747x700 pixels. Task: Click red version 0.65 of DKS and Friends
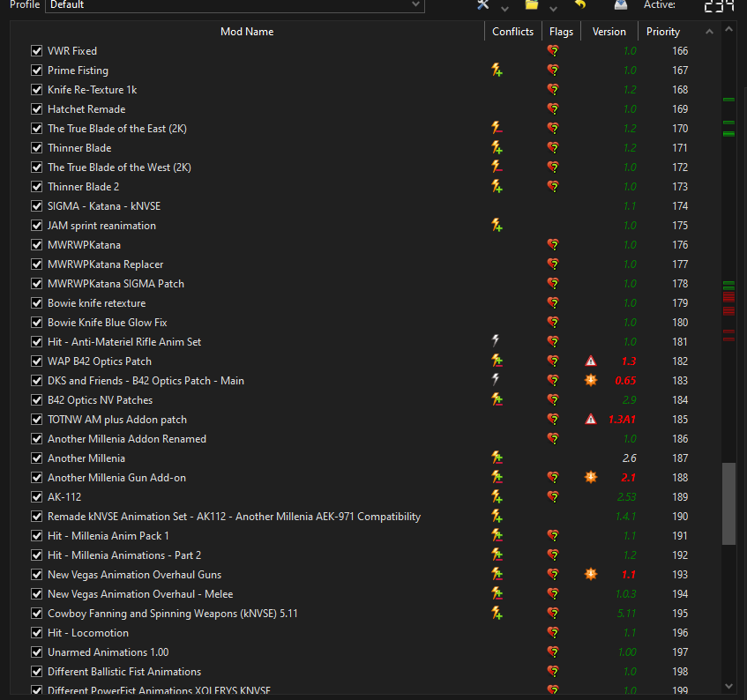[x=625, y=381]
